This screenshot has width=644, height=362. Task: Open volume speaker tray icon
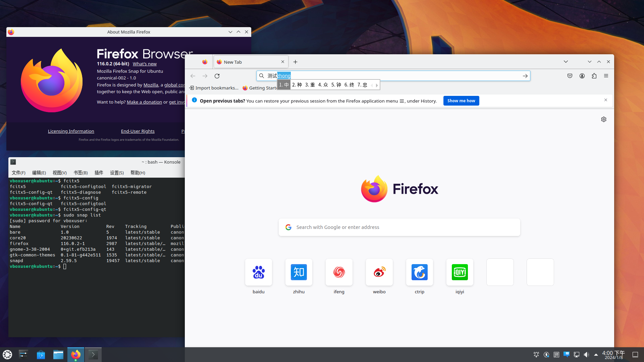click(586, 355)
